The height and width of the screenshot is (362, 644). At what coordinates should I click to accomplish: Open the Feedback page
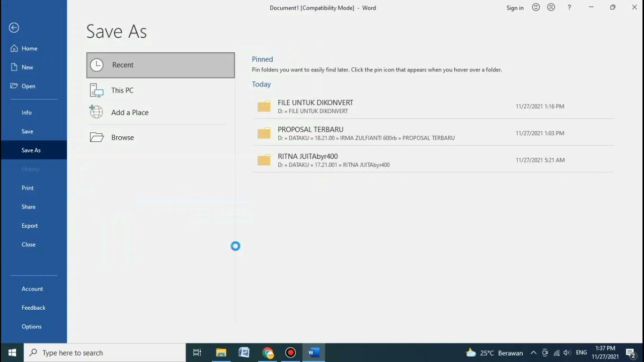pos(34,308)
